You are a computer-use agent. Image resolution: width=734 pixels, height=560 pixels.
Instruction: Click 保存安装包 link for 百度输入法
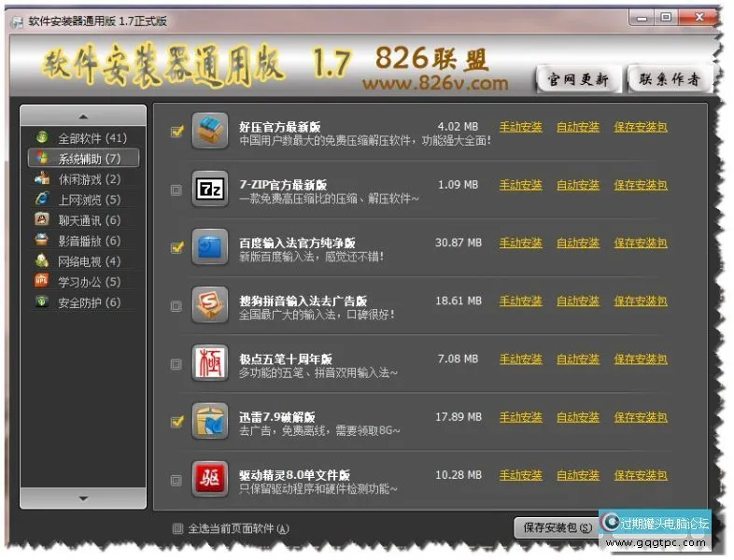pyautogui.click(x=641, y=243)
